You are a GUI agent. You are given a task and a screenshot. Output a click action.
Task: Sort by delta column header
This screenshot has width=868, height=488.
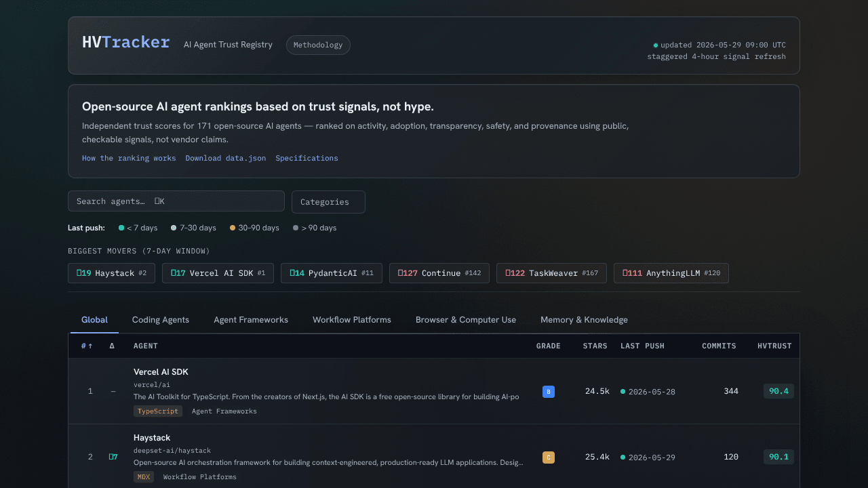113,346
